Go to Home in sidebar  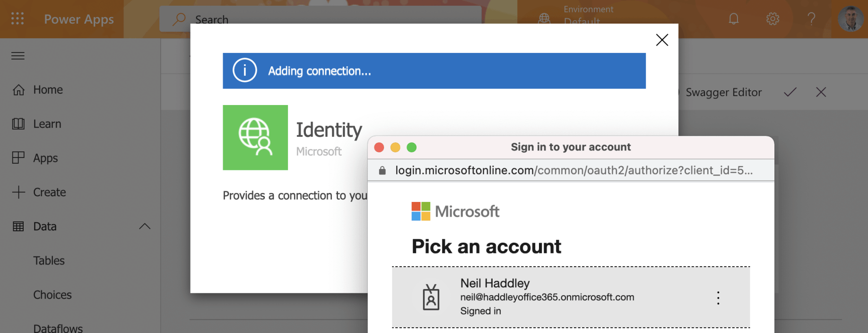tap(47, 90)
